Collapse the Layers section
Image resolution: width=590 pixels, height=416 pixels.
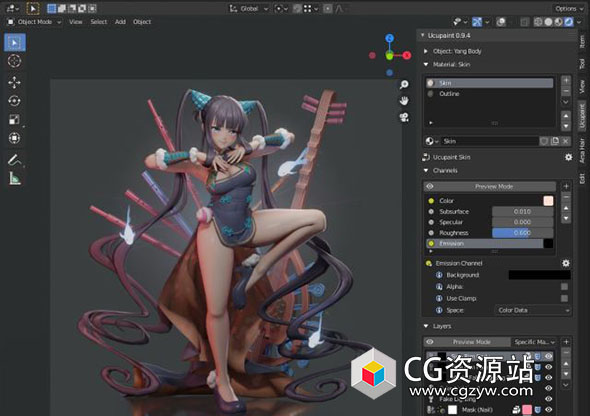click(x=426, y=326)
